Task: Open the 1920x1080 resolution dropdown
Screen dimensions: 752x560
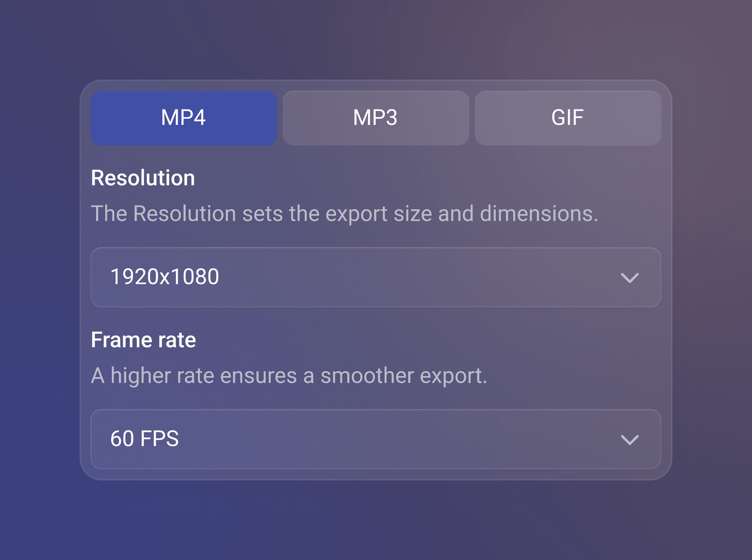Action: [376, 277]
